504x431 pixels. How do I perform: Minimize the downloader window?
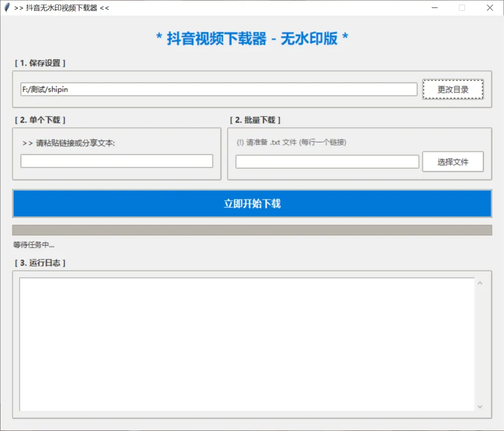tap(434, 8)
